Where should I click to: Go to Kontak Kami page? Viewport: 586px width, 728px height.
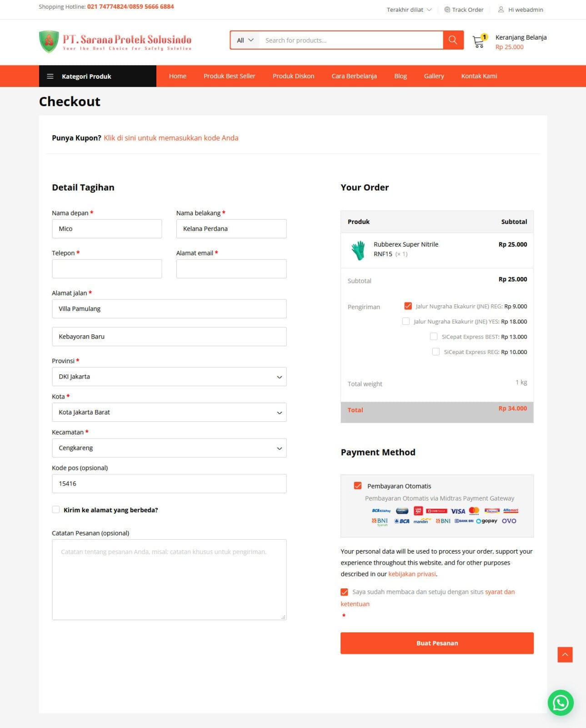pos(479,76)
